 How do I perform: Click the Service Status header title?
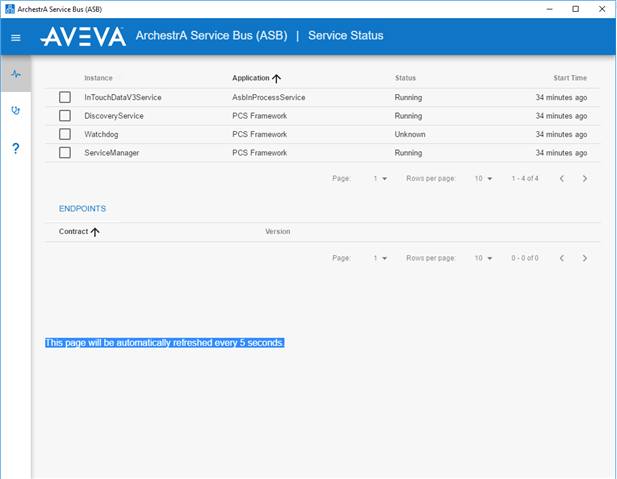(345, 35)
